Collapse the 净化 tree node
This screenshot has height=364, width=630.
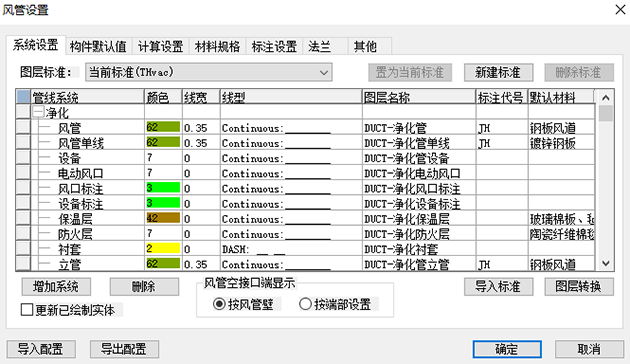point(38,112)
